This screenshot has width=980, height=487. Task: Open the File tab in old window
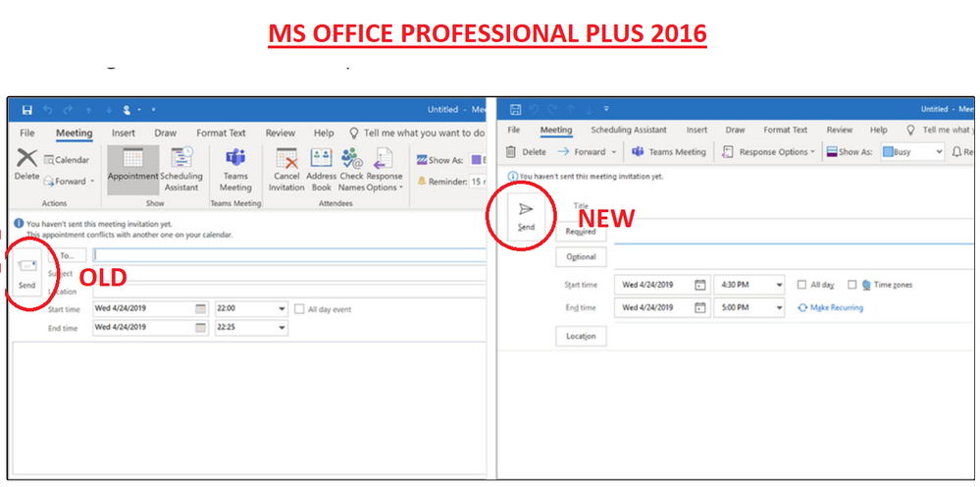pos(26,134)
